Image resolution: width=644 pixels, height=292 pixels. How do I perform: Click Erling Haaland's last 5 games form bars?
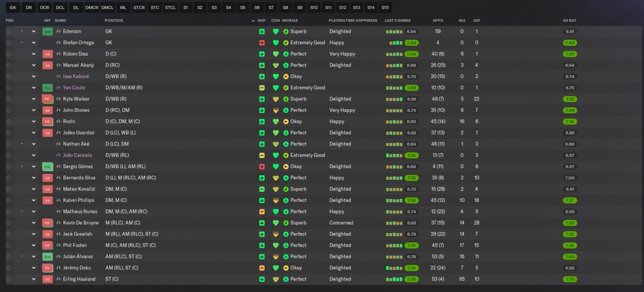[x=394, y=279]
